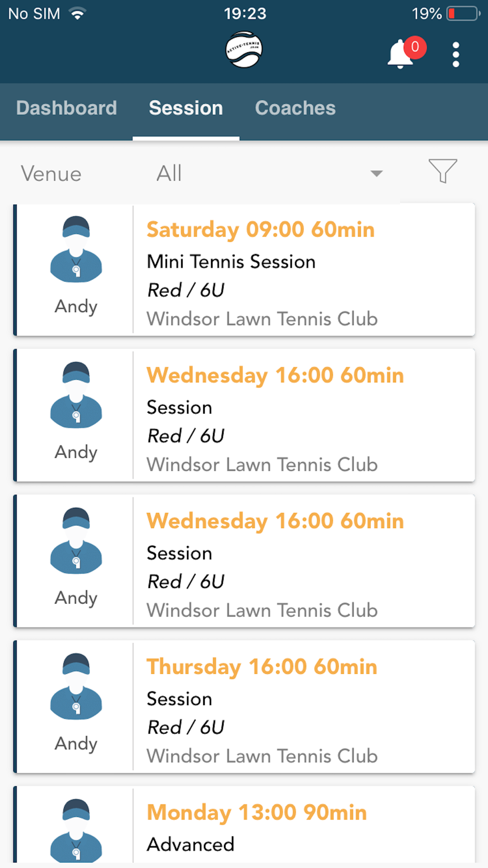Open the Monday 13:00 Advanced session
Viewport: 488px width, 868px height.
click(x=244, y=825)
